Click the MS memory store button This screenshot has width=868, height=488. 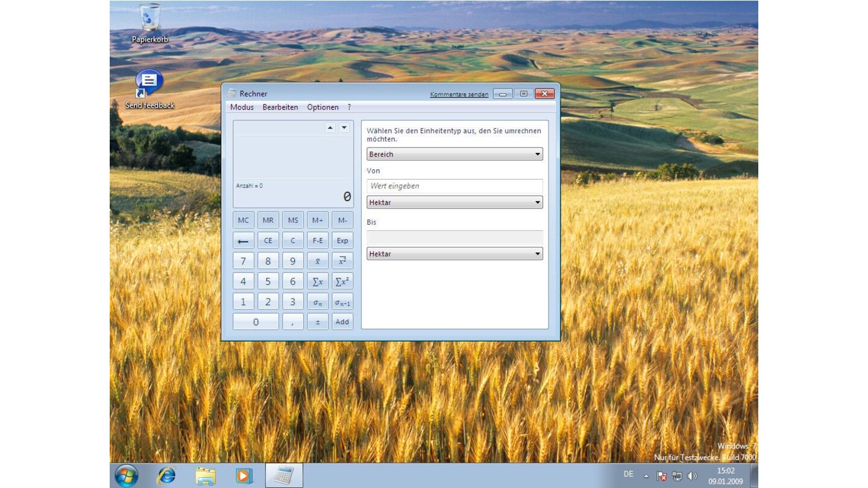pyautogui.click(x=292, y=220)
